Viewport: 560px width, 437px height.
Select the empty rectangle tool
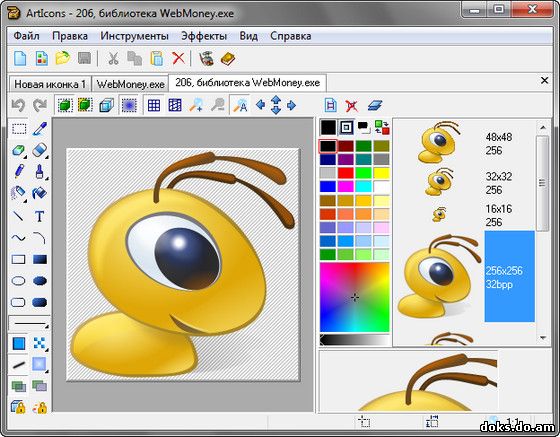pyautogui.click(x=19, y=259)
